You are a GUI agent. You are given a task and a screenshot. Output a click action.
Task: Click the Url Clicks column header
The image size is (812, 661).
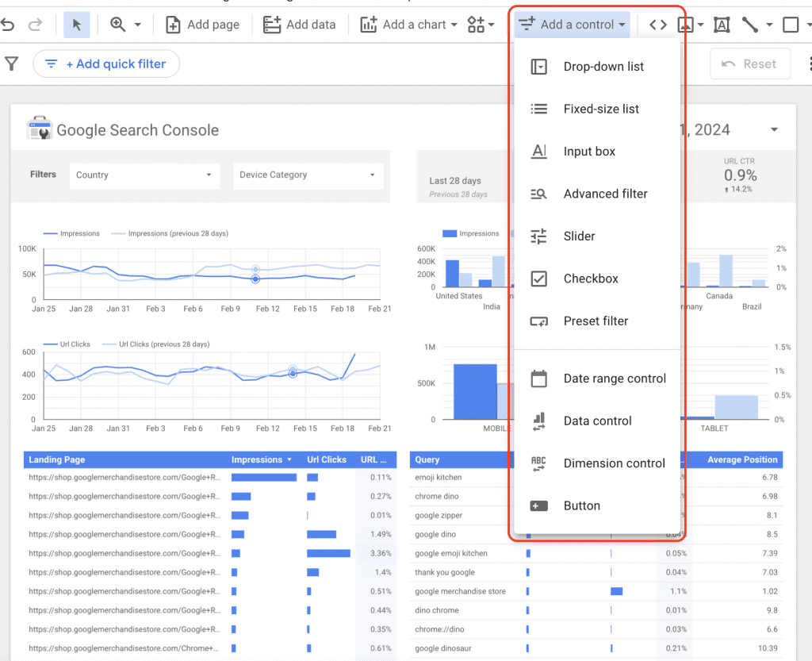tap(327, 459)
